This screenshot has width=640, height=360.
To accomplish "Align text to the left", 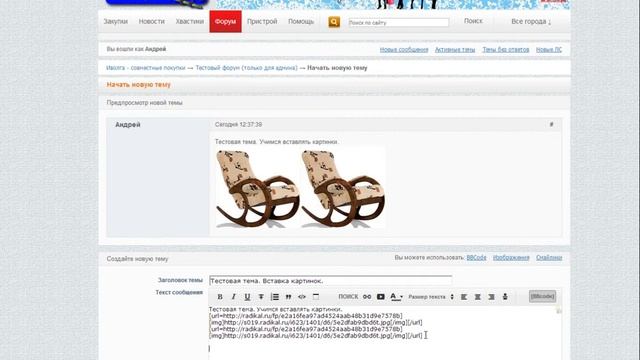I will pyautogui.click(x=464, y=297).
